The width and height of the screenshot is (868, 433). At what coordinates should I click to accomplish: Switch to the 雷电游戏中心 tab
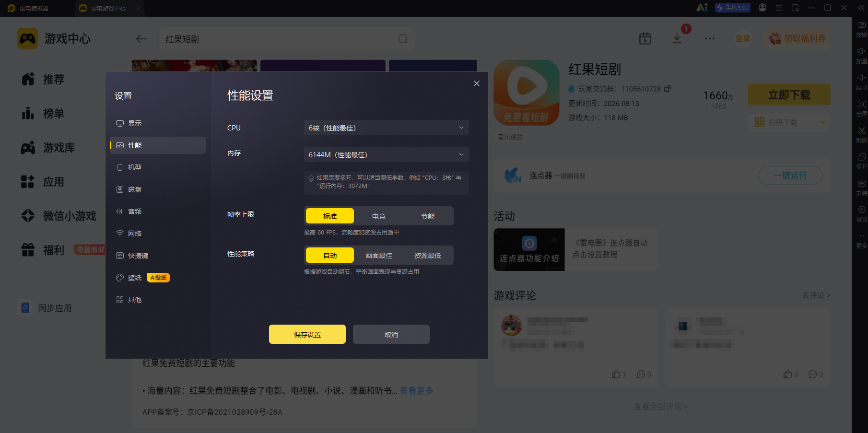(109, 8)
